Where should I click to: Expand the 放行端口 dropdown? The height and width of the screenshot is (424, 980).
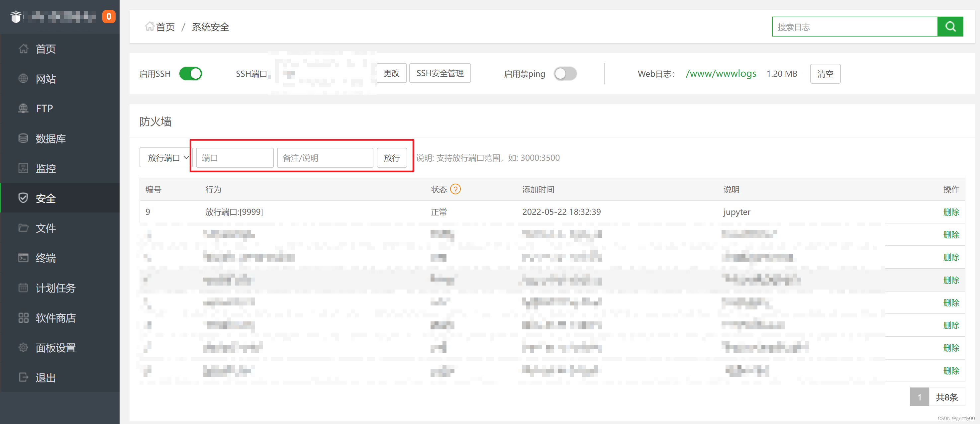coord(166,157)
